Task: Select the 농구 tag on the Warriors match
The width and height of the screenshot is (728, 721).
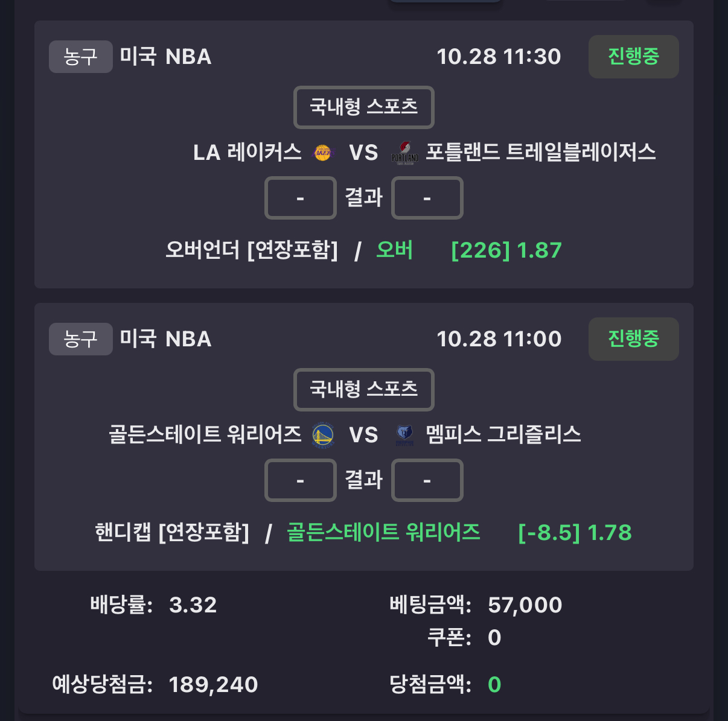Action: coord(80,339)
